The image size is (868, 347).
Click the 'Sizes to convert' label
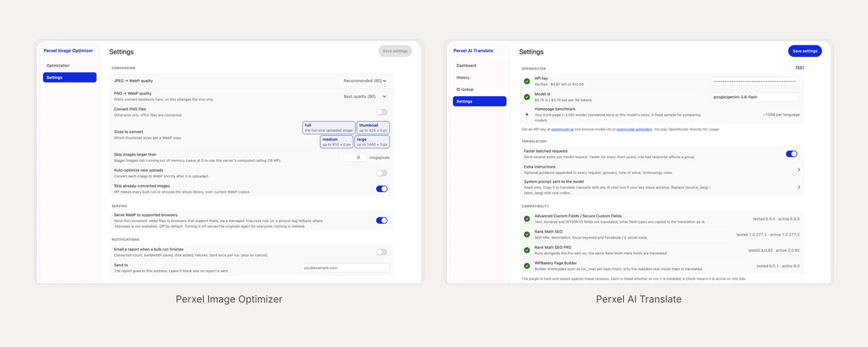pyautogui.click(x=129, y=132)
